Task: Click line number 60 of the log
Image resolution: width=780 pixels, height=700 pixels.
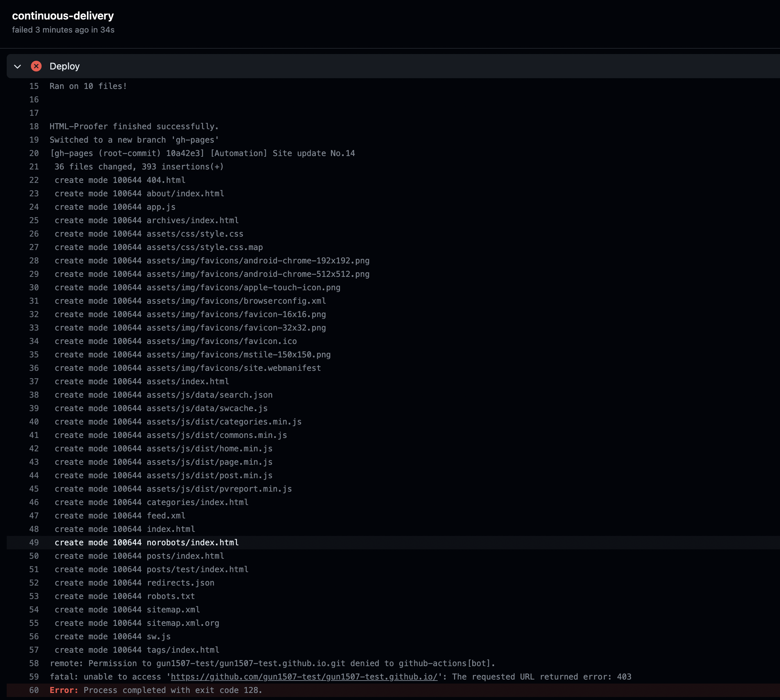Action: (34, 690)
